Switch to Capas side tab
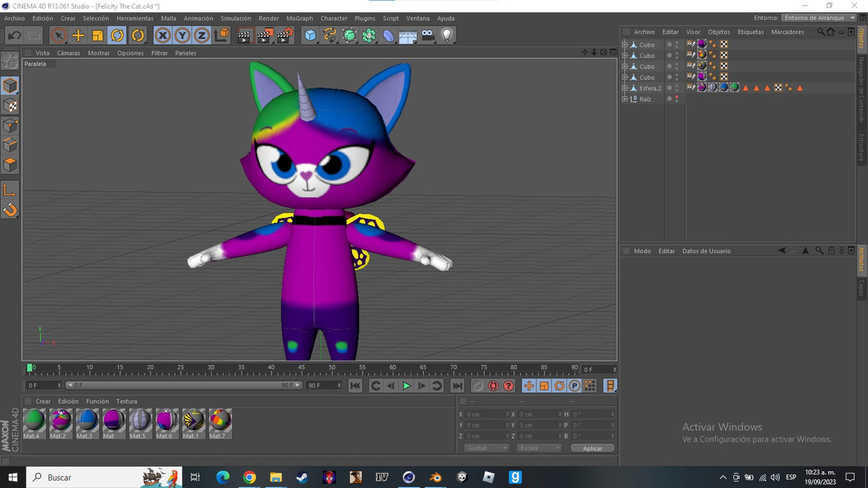868x488 pixels. click(862, 289)
